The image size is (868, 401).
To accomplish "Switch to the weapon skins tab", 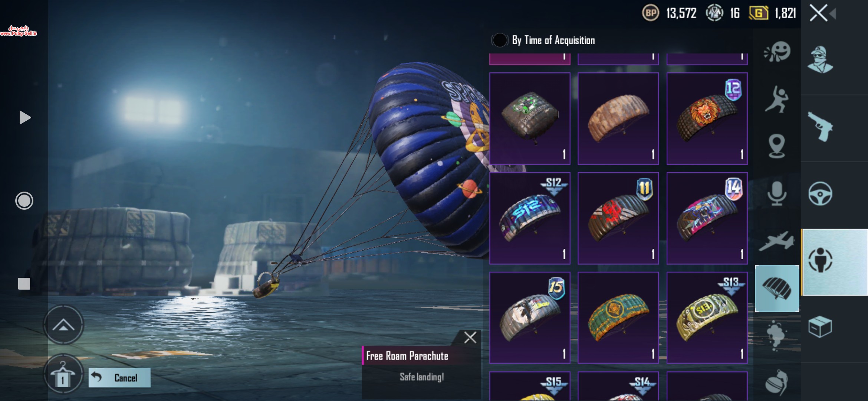I will point(820,127).
